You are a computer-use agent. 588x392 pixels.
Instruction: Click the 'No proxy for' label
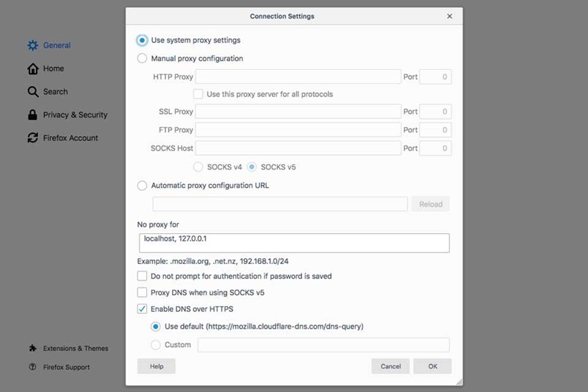pos(158,224)
